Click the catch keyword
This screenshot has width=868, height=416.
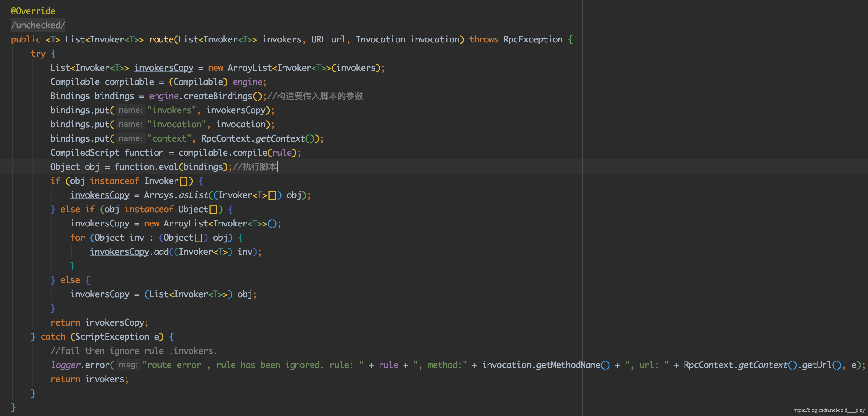53,337
